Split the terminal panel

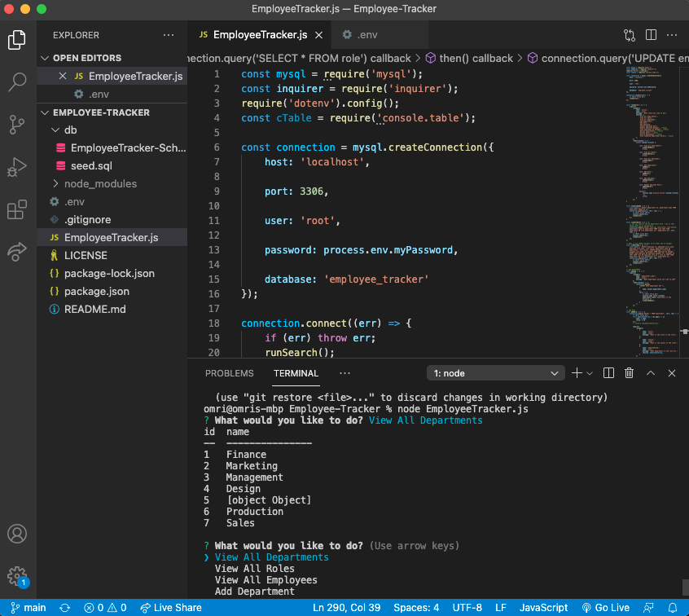coord(608,372)
